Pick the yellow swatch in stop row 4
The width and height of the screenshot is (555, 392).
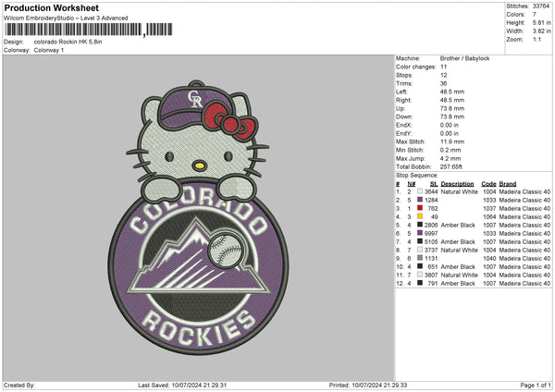(x=420, y=216)
